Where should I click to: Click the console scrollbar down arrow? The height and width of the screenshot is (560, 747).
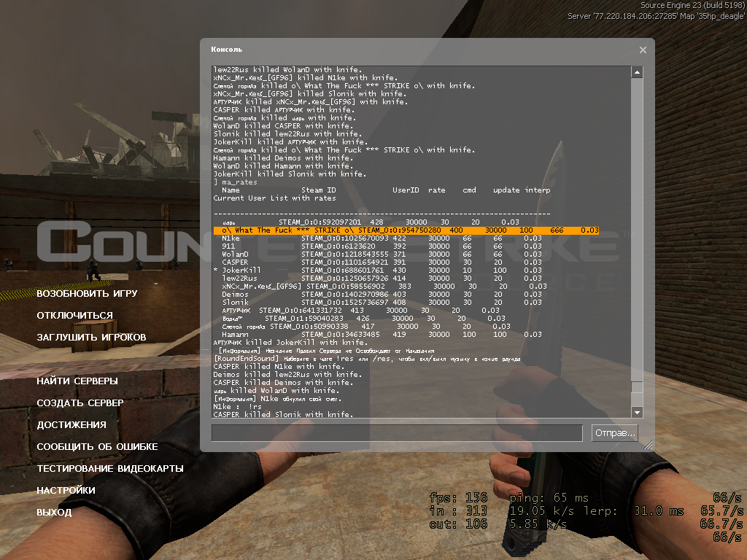click(x=637, y=413)
